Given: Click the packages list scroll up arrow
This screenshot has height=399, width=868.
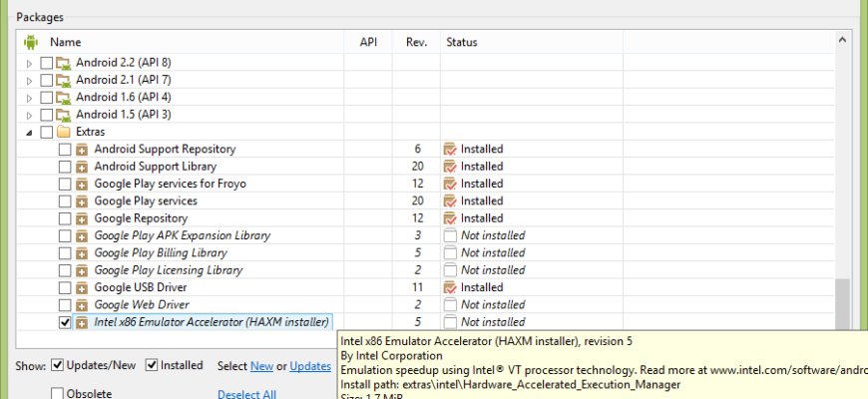Looking at the screenshot, I should pyautogui.click(x=842, y=39).
